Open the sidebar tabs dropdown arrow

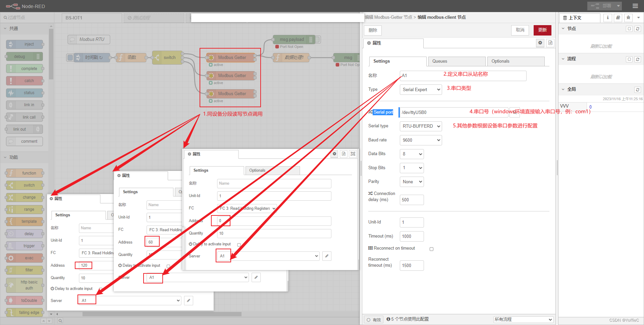click(x=638, y=18)
